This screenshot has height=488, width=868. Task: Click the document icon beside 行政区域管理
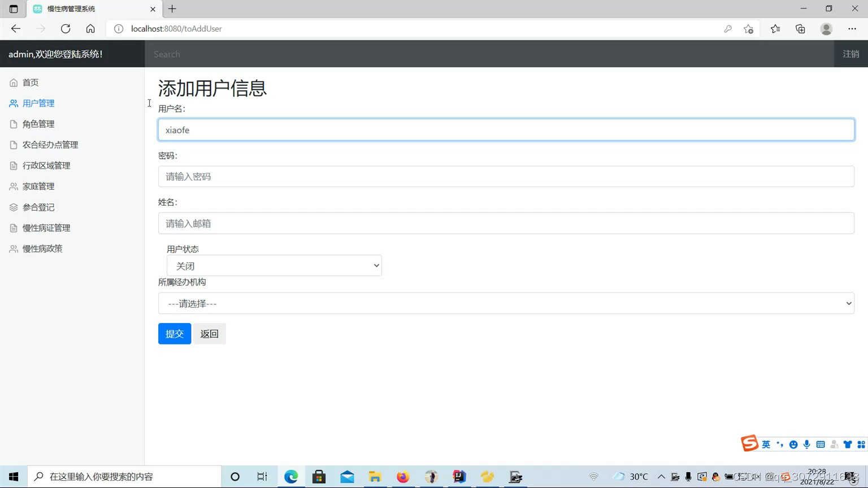pyautogui.click(x=14, y=166)
